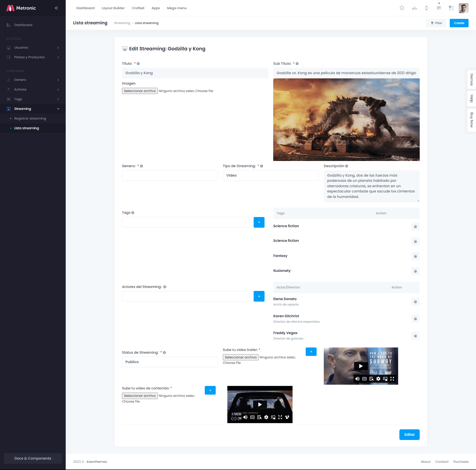The image size is (476, 470).
Task: Enable closed captions on the trailer video
Action: click(x=364, y=379)
